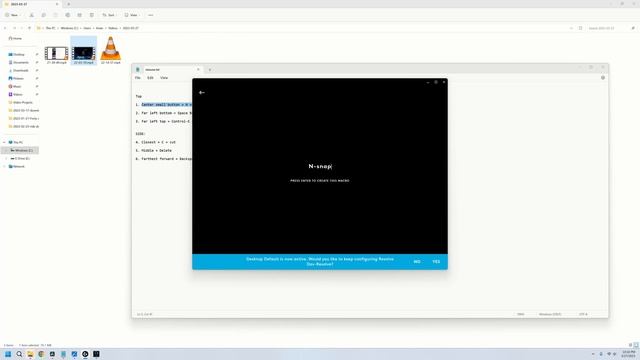Open the File menu in Notepad
This screenshot has width=640, height=360.
click(x=138, y=78)
